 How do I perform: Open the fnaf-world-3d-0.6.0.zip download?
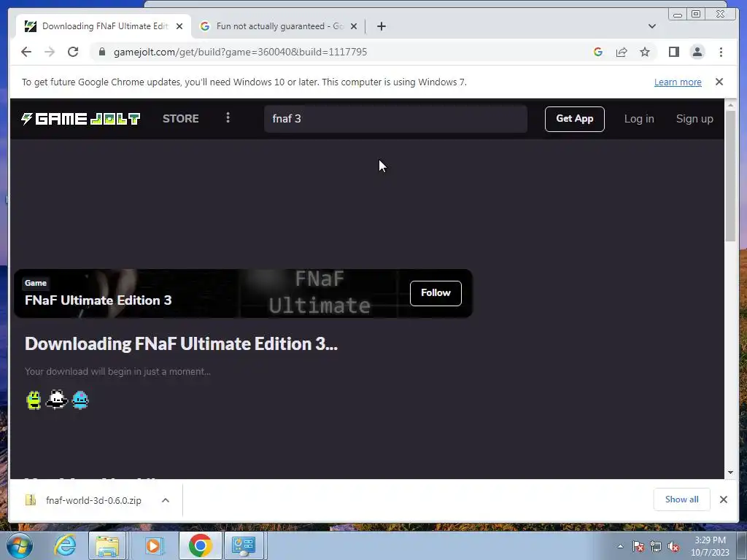pyautogui.click(x=93, y=500)
